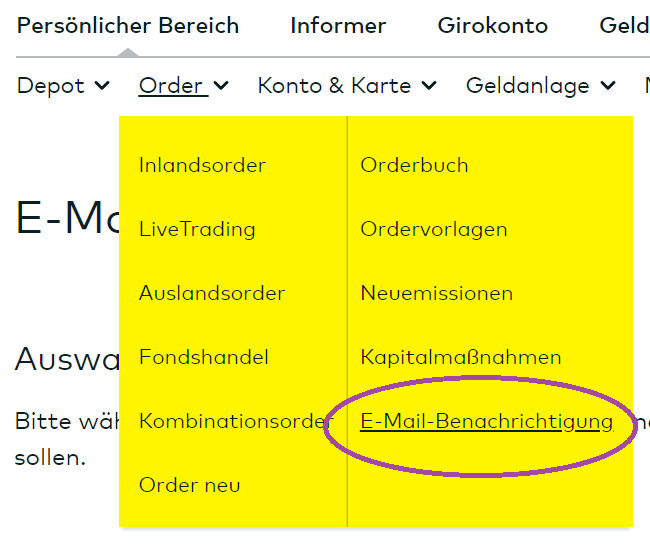Image resolution: width=650 pixels, height=546 pixels.
Task: Go to the Girokonto tab
Action: (492, 26)
